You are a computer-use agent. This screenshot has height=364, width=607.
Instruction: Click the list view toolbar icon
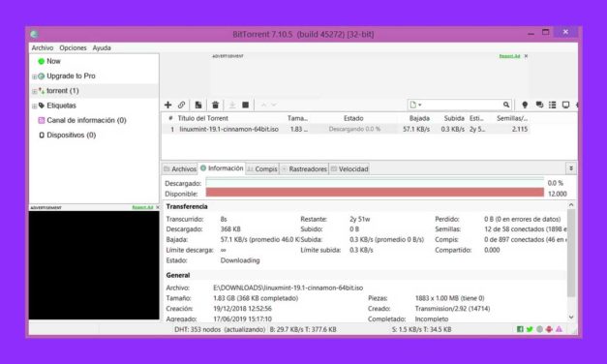point(553,105)
